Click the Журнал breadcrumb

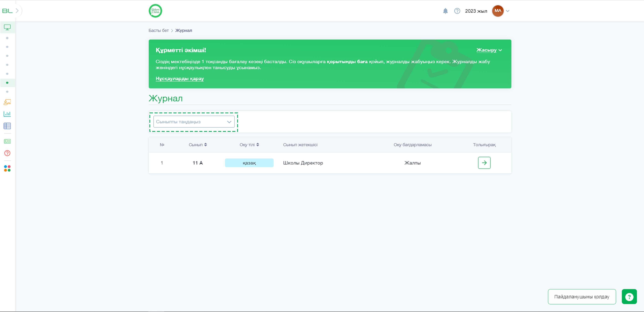[183, 31]
